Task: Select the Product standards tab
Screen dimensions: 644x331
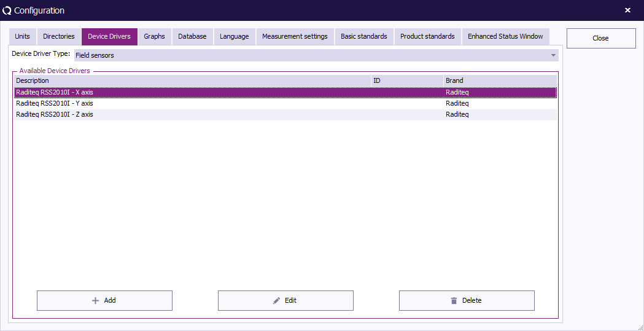Action: click(427, 37)
